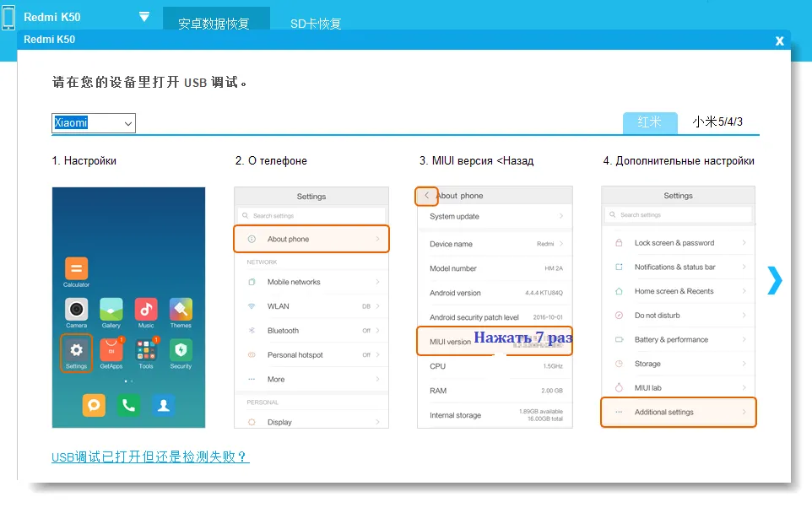The width and height of the screenshot is (812, 524).
Task: Click the Calculator app icon in step 1
Action: [x=76, y=268]
